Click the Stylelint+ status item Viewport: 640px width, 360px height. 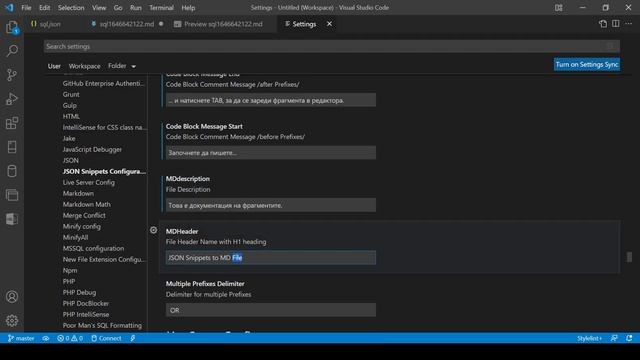[589, 338]
